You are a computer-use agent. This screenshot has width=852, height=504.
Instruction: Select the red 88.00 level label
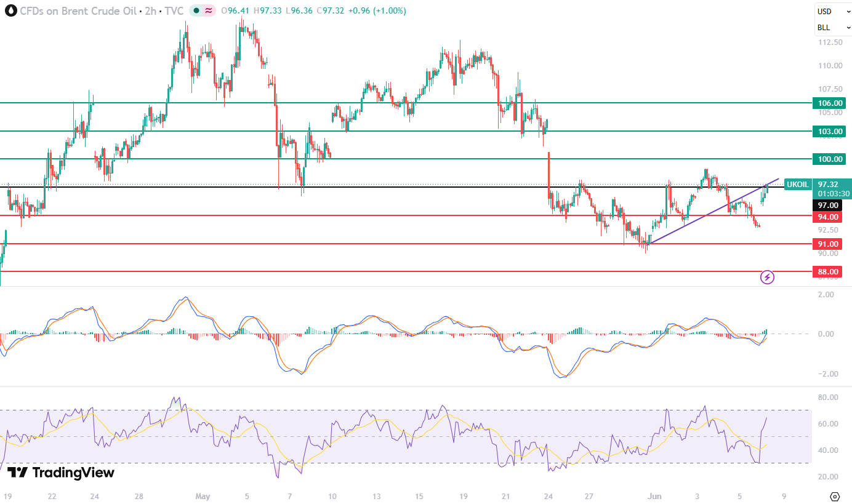(828, 271)
